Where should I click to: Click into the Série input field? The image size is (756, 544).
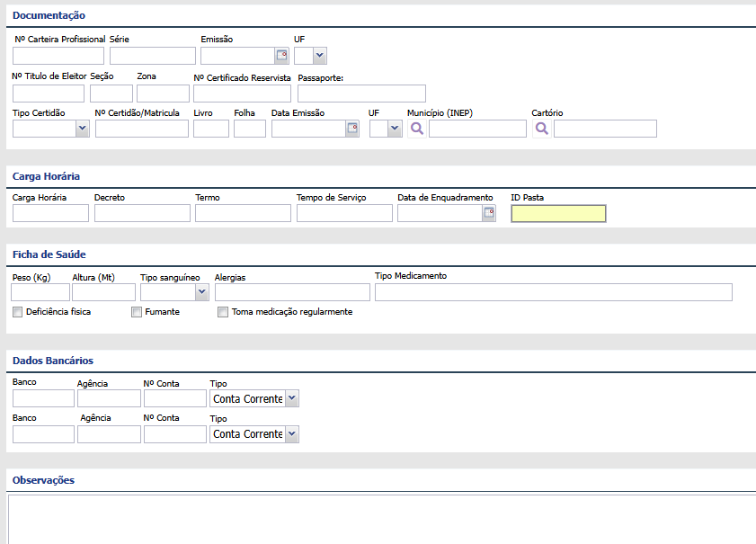coord(153,56)
